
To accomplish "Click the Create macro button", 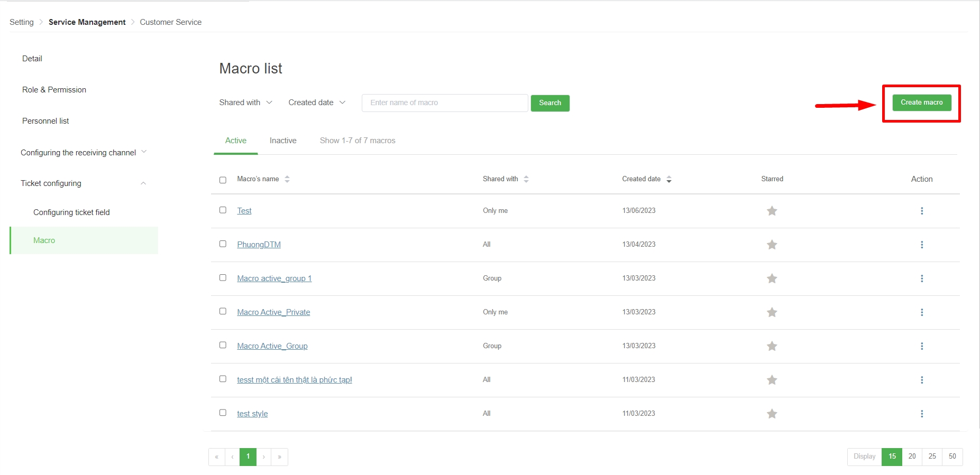I will 921,103.
